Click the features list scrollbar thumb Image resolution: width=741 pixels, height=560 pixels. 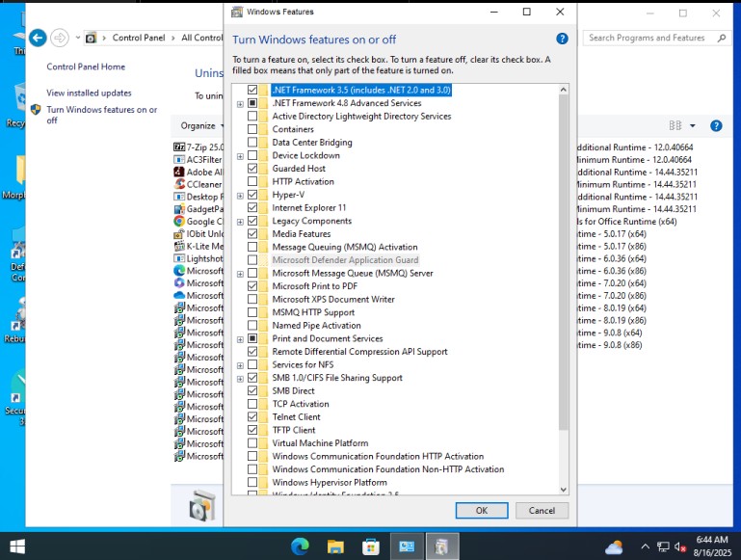563,262
